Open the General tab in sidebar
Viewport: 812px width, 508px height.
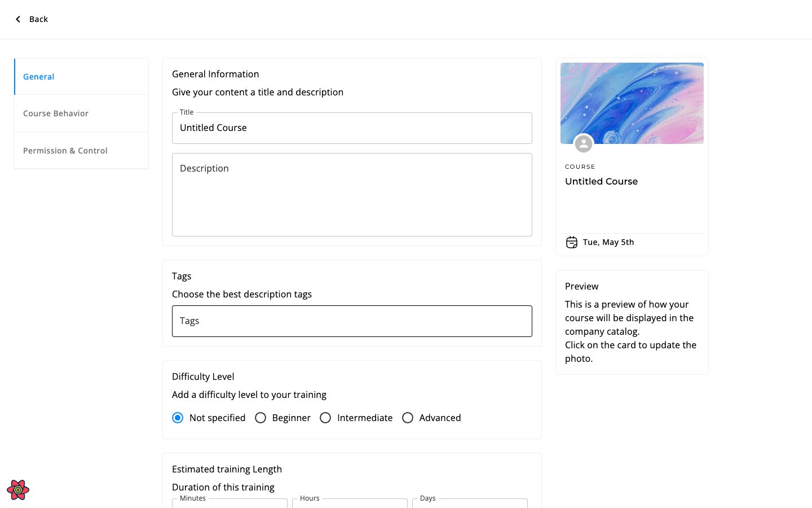pyautogui.click(x=81, y=76)
